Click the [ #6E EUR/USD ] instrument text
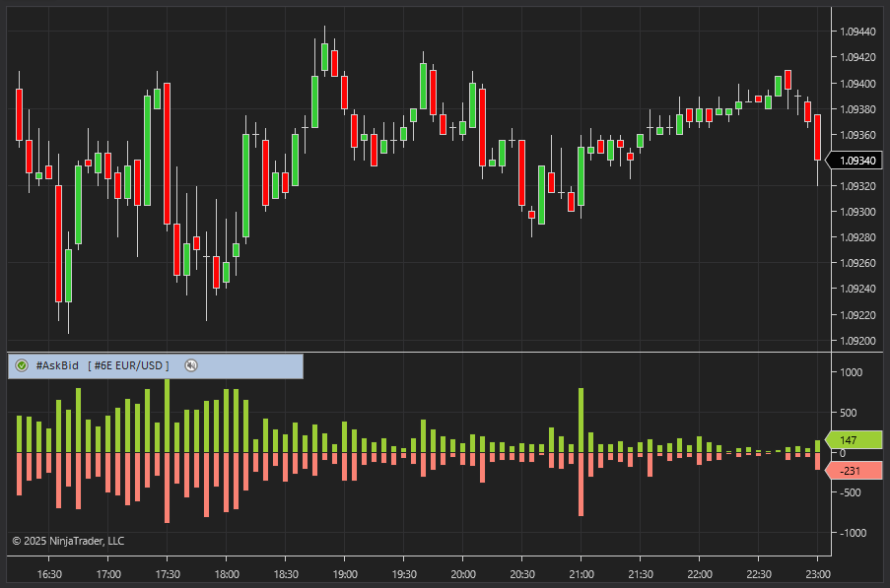This screenshot has height=588, width=890. coord(128,365)
